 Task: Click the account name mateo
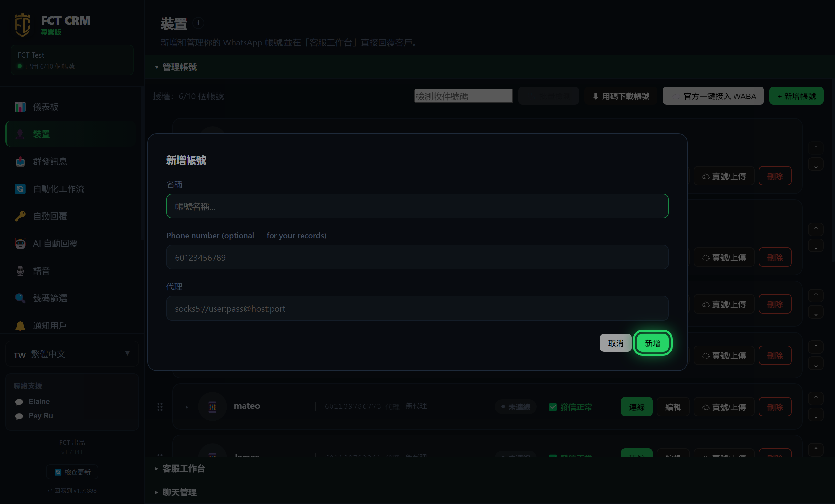coord(247,406)
